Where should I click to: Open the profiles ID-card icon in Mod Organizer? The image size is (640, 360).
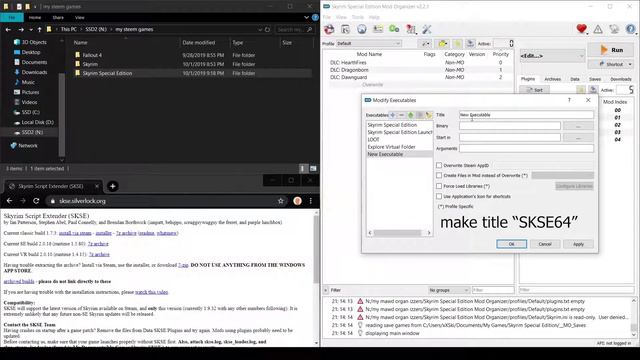click(378, 29)
